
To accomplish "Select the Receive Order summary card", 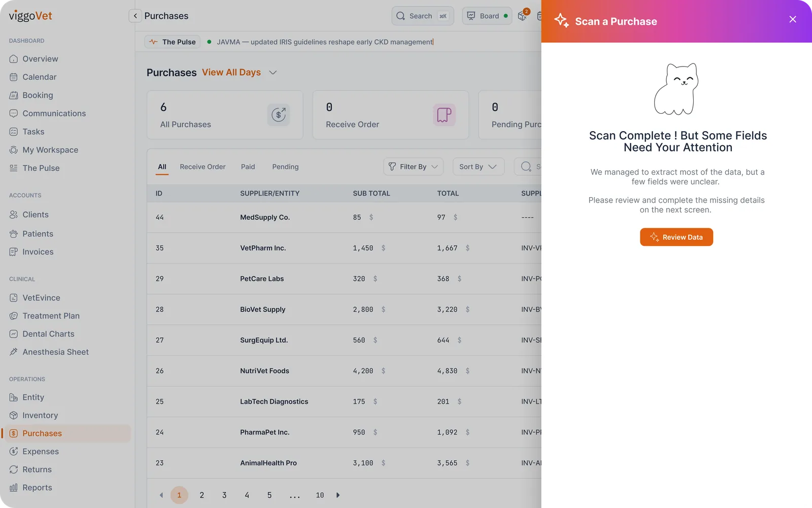I will click(391, 115).
